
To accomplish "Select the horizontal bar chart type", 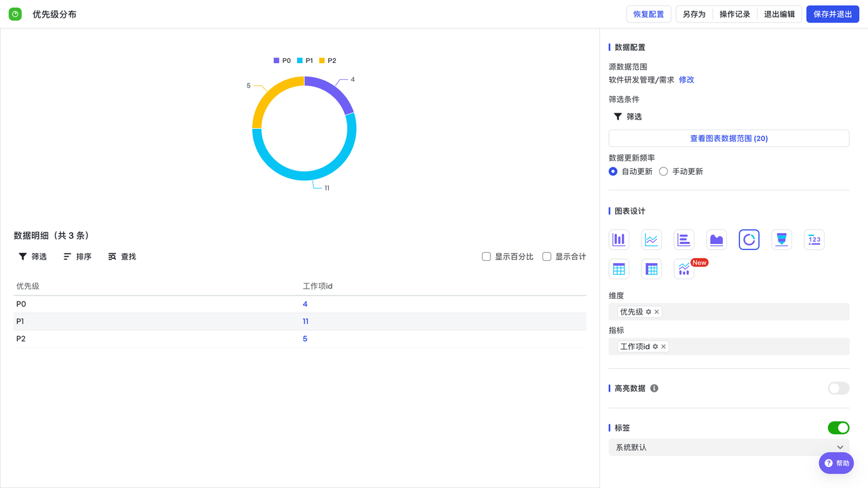I will [684, 239].
